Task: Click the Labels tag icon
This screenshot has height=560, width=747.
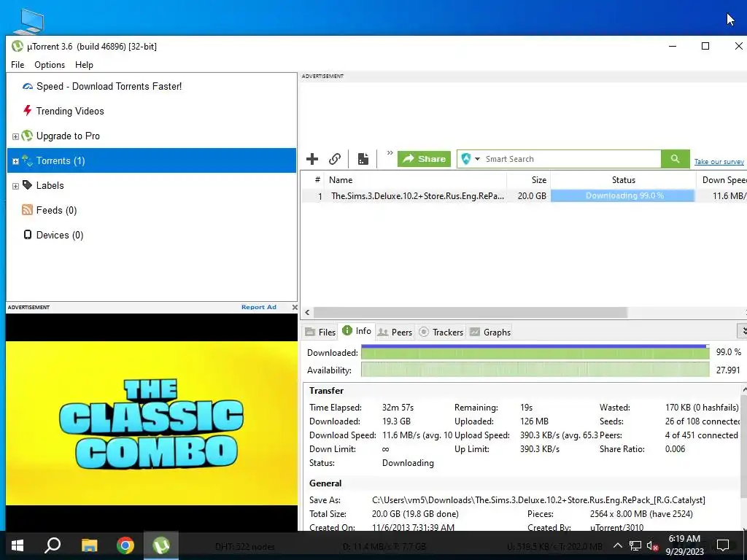Action: [x=27, y=185]
